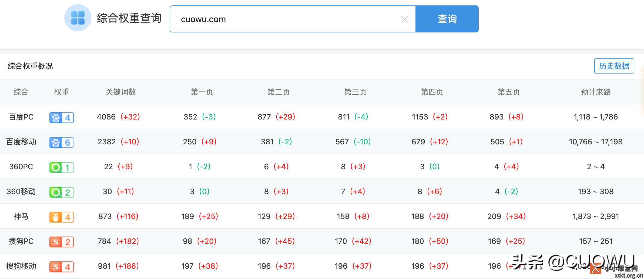Click the 381 (-2) second page cell

tap(276, 142)
